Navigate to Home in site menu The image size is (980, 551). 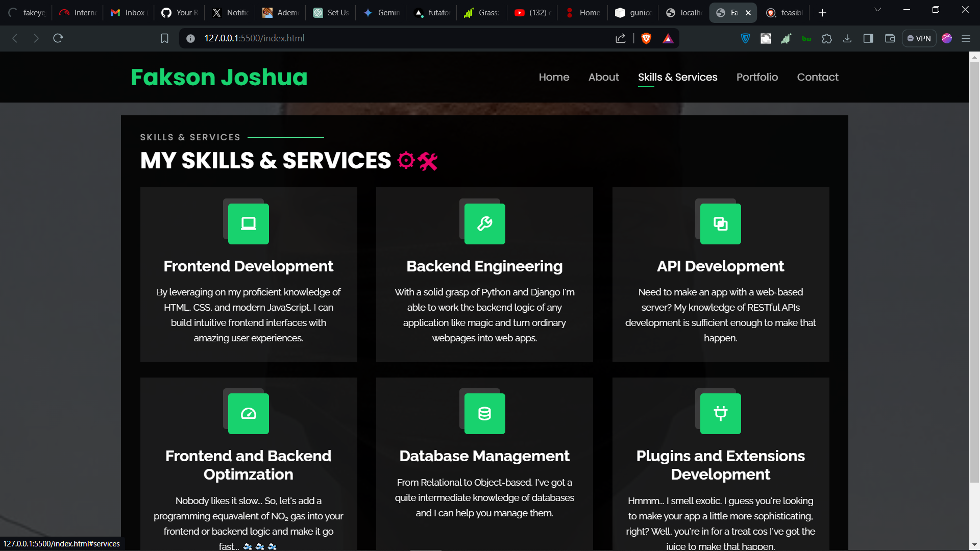(x=554, y=77)
